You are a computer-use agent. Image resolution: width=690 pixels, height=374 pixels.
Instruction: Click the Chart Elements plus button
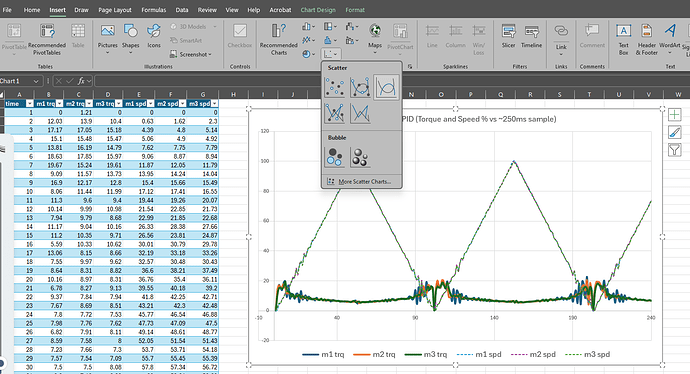tap(675, 115)
